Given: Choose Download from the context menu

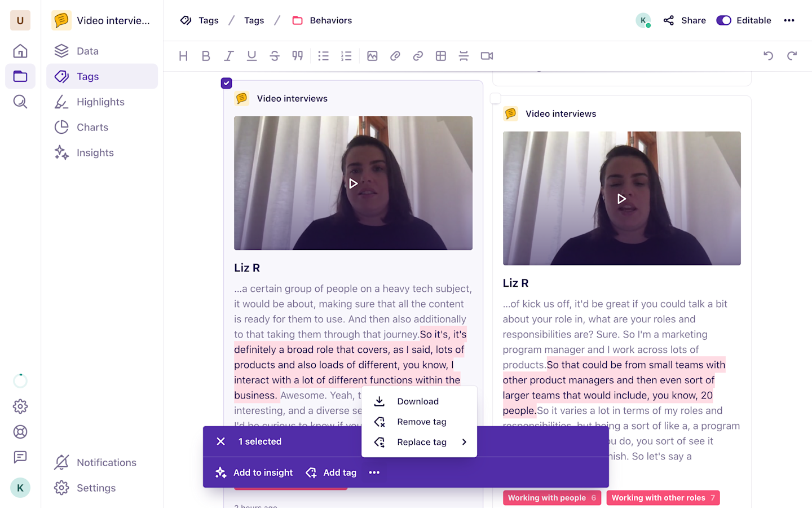Looking at the screenshot, I should (419, 401).
